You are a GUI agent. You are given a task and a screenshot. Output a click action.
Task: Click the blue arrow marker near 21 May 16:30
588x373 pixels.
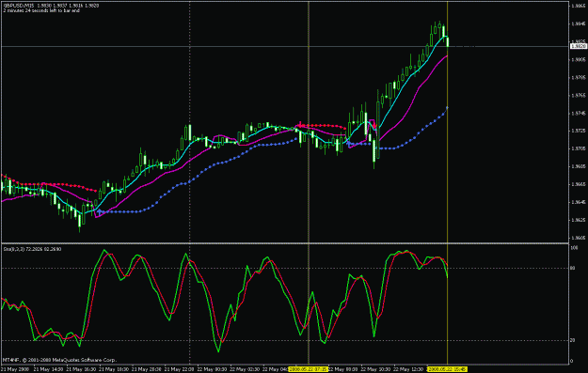(99, 212)
